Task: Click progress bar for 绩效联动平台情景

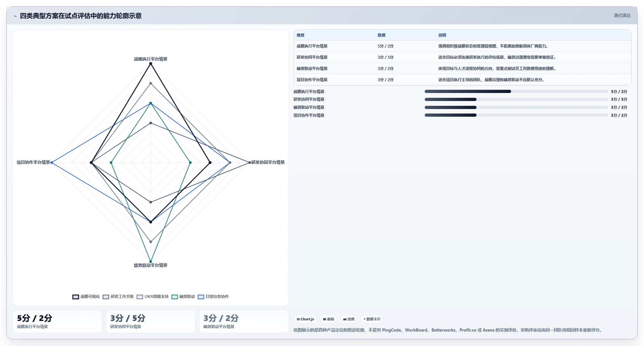Action: [516, 107]
